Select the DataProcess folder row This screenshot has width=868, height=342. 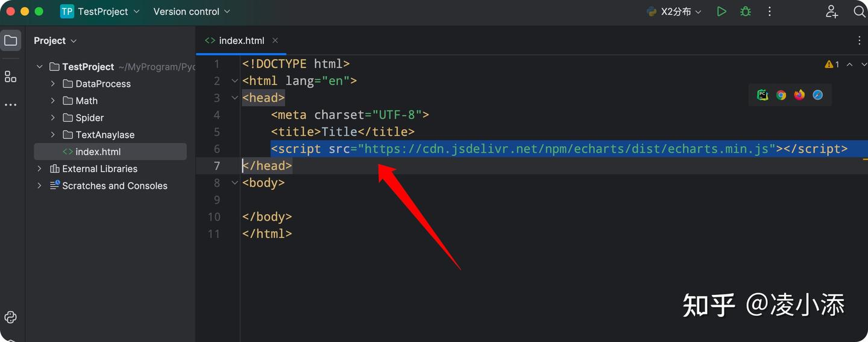pos(110,84)
